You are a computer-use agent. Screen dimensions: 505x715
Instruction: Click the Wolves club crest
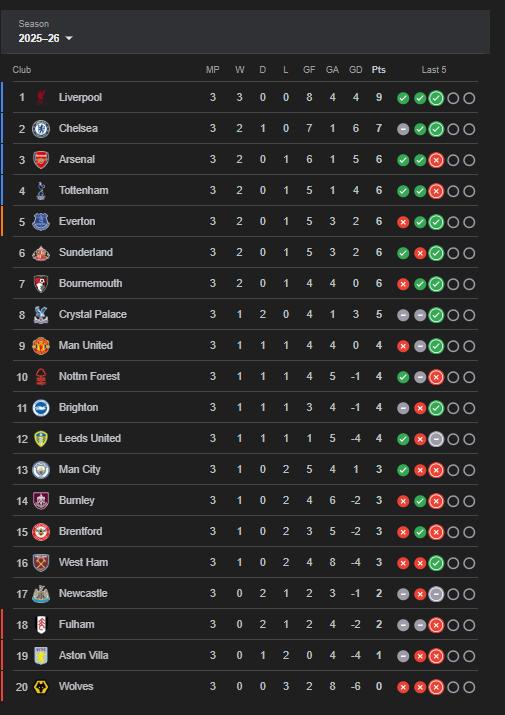pos(41,687)
